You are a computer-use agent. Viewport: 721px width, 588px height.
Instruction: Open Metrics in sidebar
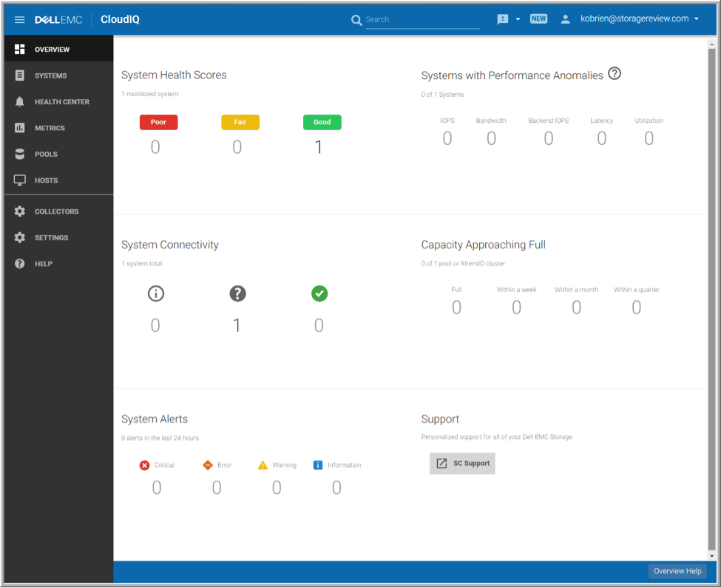point(59,128)
